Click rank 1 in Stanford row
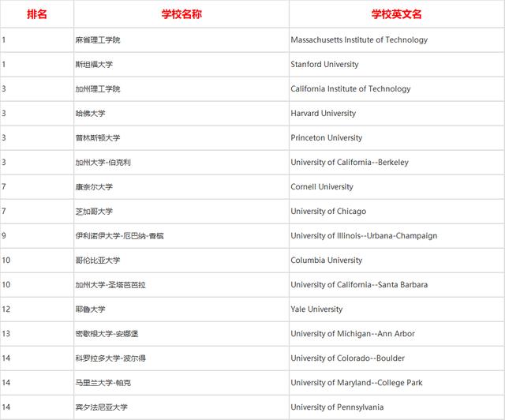Screen dimensions: 505x420 [x=4, y=65]
